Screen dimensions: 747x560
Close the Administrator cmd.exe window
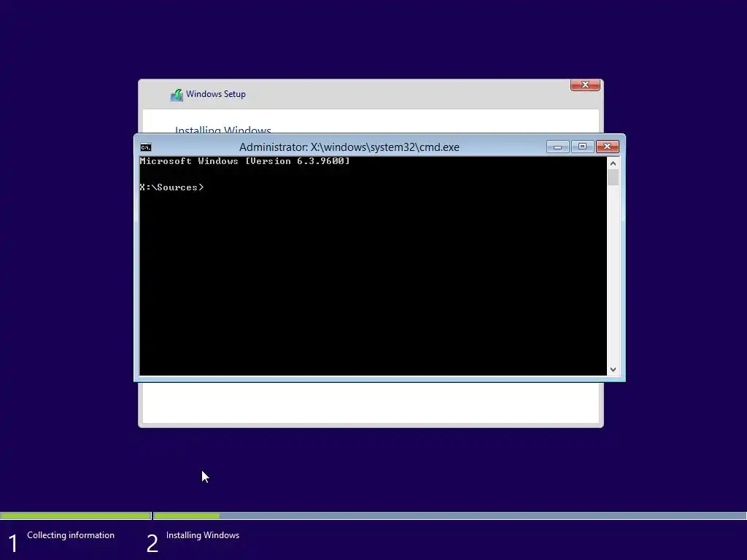coord(608,147)
